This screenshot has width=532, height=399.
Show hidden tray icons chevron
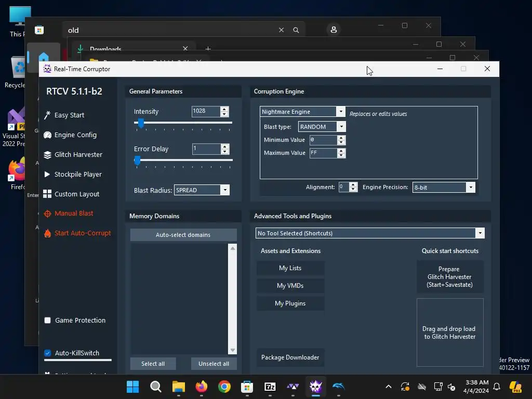point(389,387)
